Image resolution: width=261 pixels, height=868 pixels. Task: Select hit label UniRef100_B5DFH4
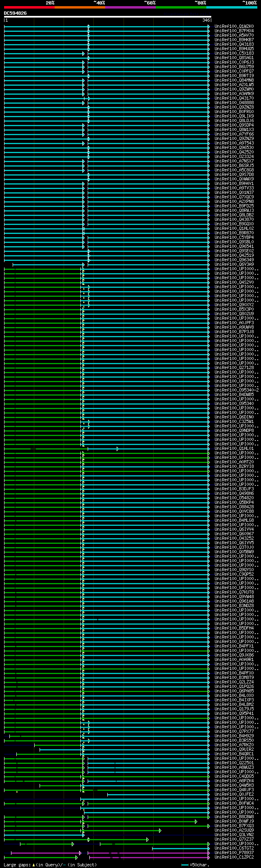[234, 628]
